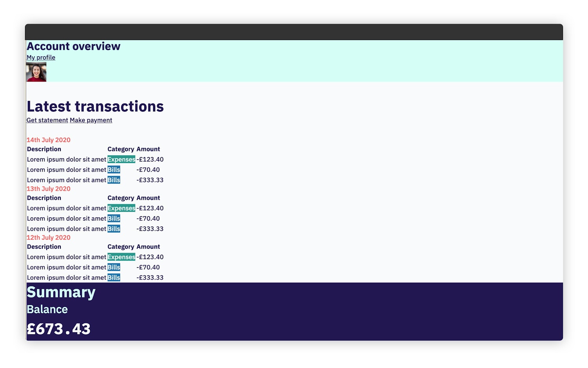Open the My profile link
Image resolution: width=588 pixels, height=368 pixels.
[x=41, y=57]
